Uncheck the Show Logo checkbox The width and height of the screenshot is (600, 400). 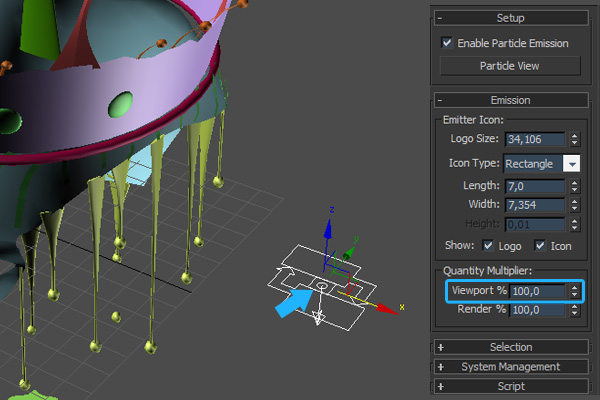(488, 246)
